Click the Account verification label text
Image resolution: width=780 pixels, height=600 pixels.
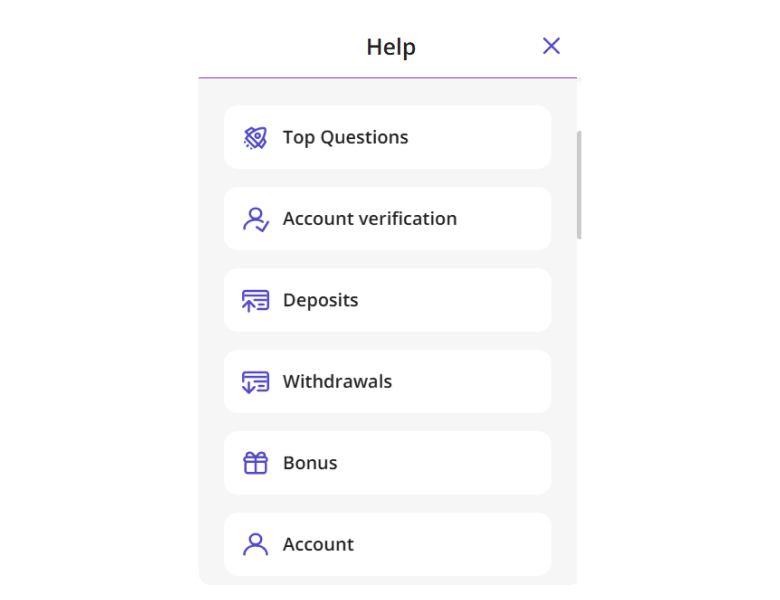(x=370, y=219)
